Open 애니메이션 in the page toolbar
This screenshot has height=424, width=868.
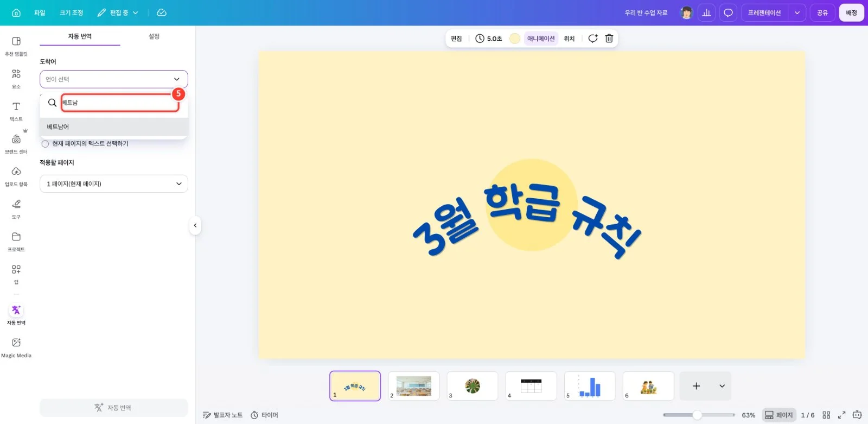pos(541,39)
